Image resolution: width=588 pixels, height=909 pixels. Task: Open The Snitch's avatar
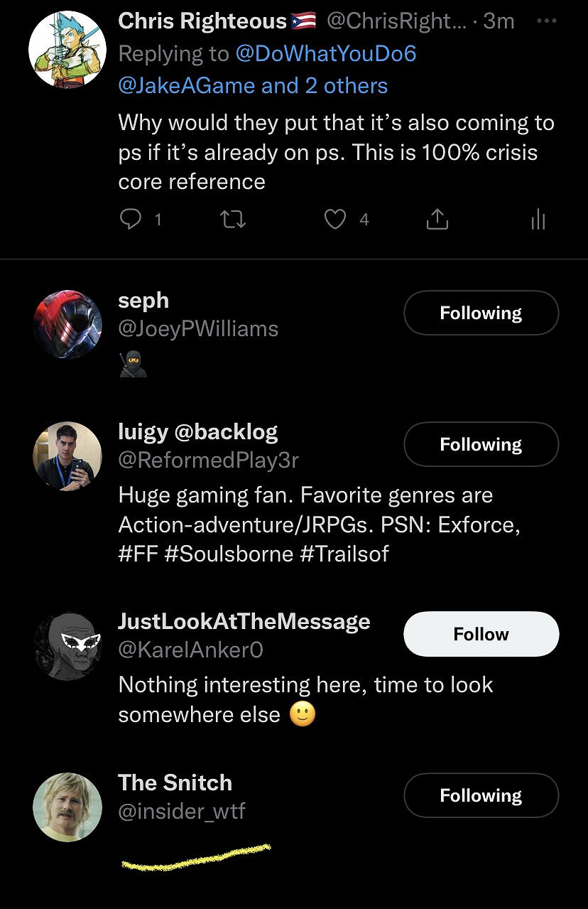(67, 807)
